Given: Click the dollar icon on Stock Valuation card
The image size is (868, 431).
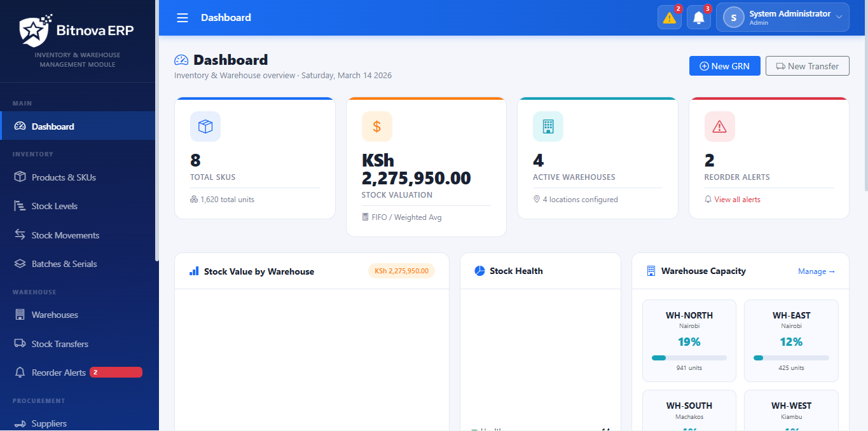Looking at the screenshot, I should pos(377,127).
